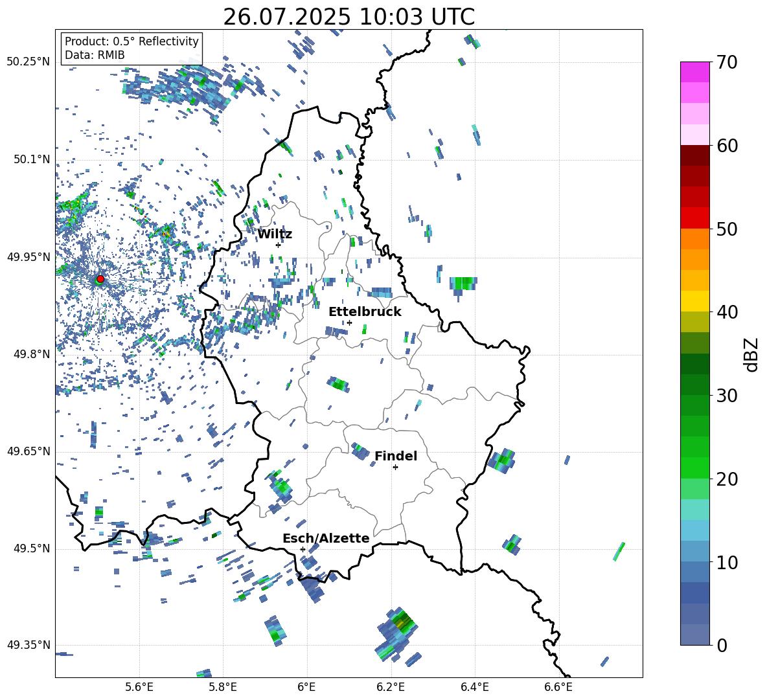Screen dimensions: 767x700
Task: Click the 6.4°E longitude label
Action: click(474, 687)
